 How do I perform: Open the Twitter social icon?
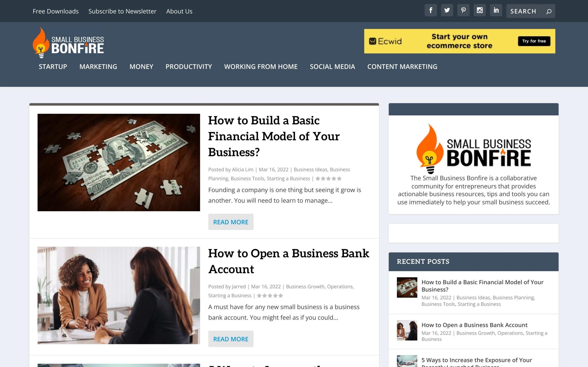tap(447, 10)
